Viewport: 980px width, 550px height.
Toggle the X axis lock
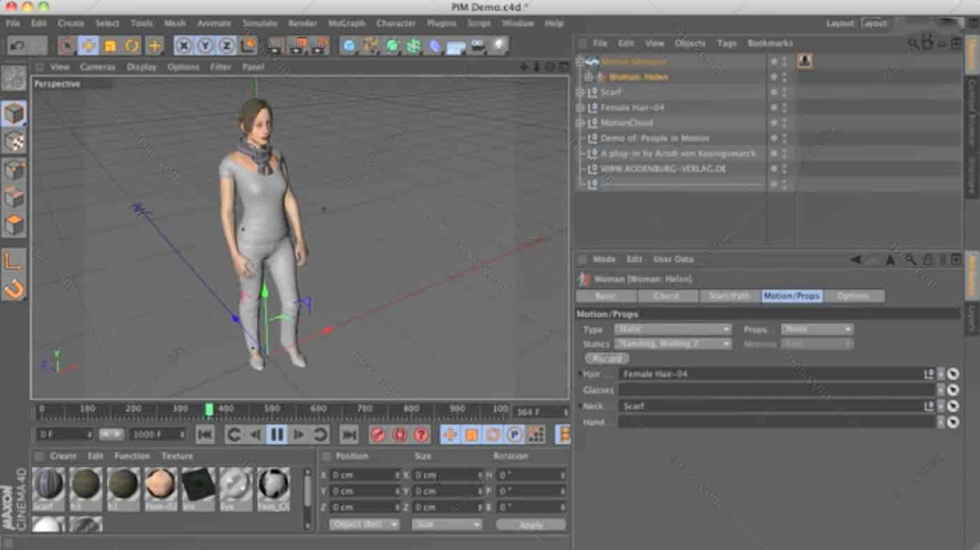point(184,46)
